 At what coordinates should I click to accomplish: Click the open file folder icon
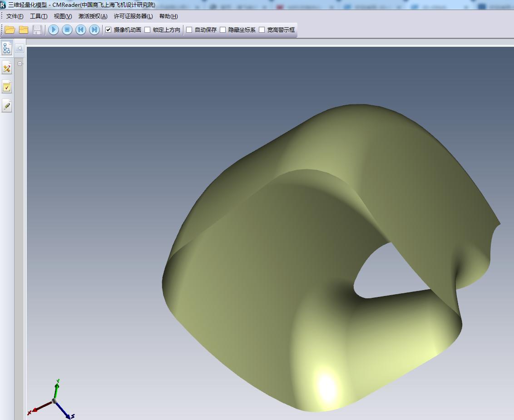pos(10,30)
